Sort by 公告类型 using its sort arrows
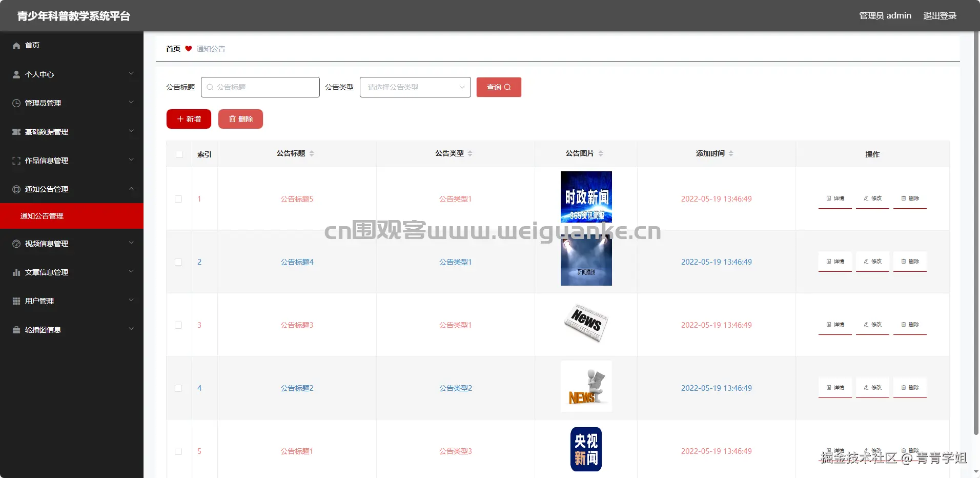The width and height of the screenshot is (980, 478). click(470, 153)
